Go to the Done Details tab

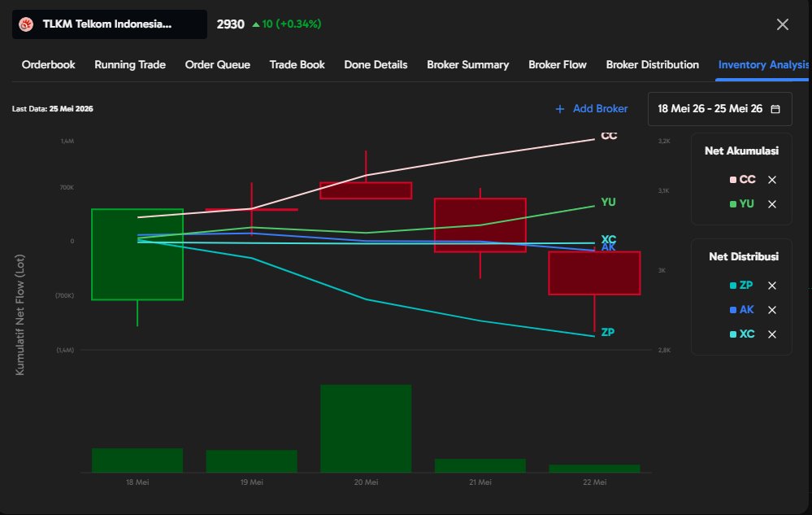click(376, 65)
